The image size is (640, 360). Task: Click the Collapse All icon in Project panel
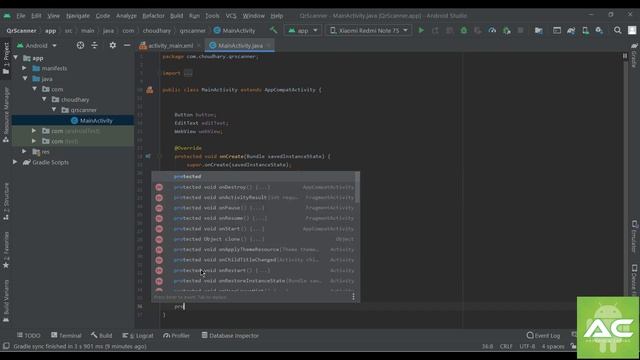pos(94,45)
